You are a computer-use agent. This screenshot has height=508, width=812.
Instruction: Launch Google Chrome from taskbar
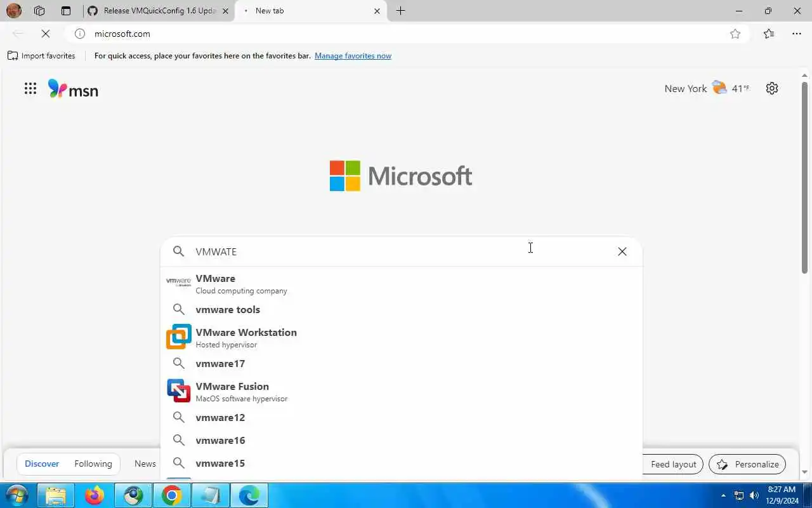pos(172,495)
